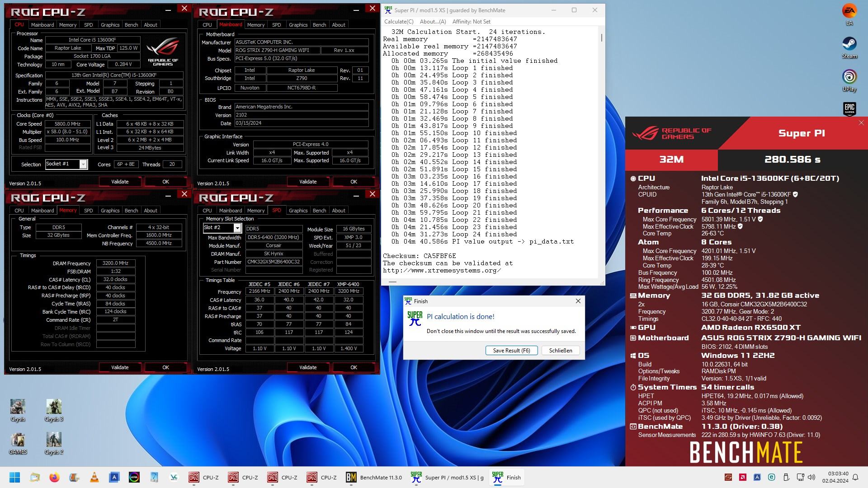The image size is (868, 488).
Task: Click Validate in the Memory CPU-Z window
Action: 120,367
